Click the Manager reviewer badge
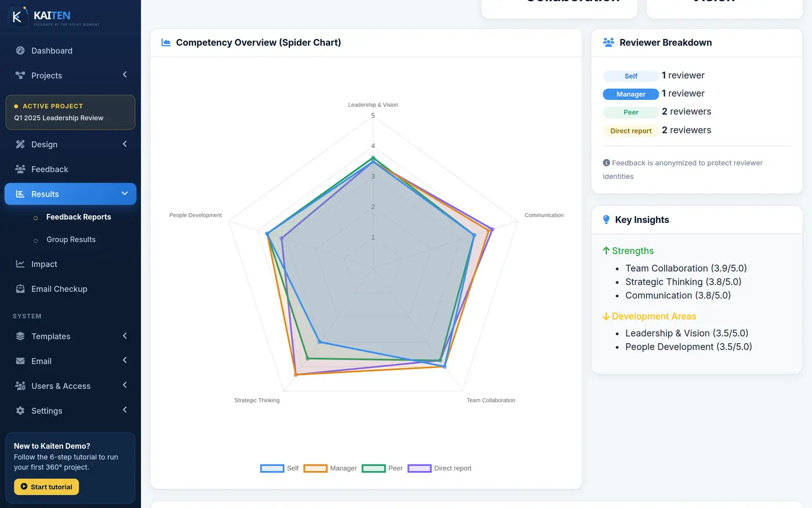Screen dimensions: 812x508 (631, 94)
